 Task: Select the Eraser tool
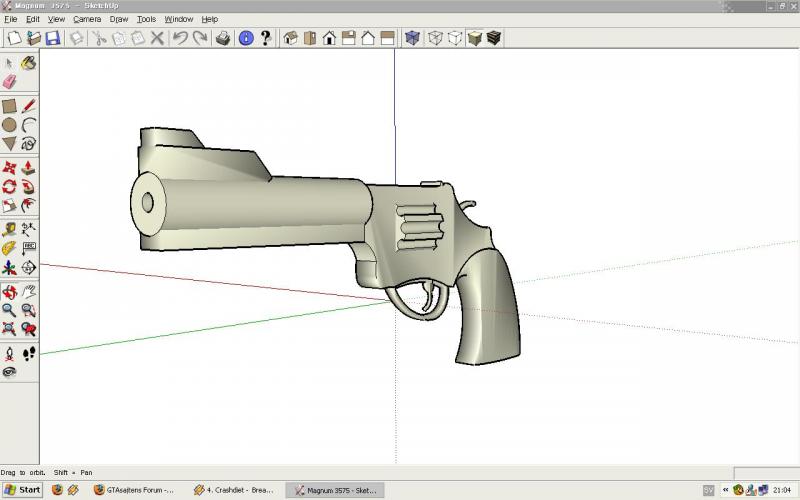[10, 81]
